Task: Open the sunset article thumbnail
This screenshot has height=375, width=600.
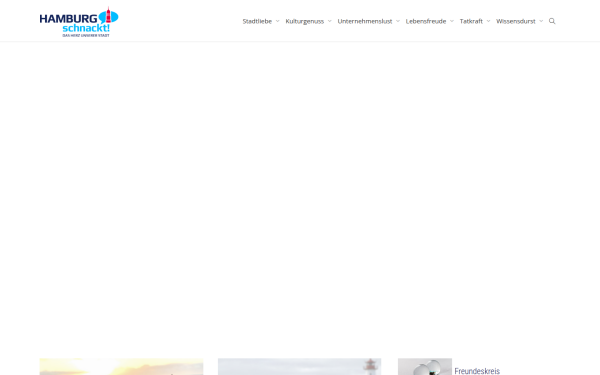Action: point(121,367)
